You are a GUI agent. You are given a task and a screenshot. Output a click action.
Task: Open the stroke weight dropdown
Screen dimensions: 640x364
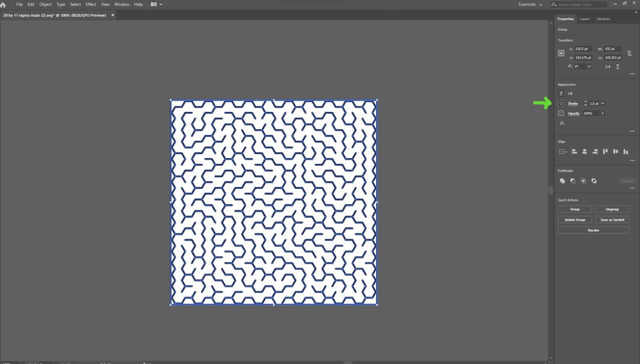[603, 103]
